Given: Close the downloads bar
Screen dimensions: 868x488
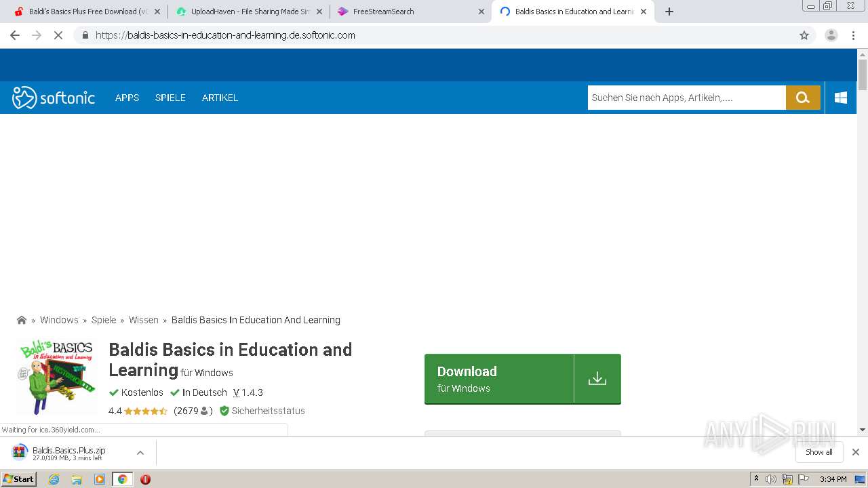Looking at the screenshot, I should click(856, 452).
